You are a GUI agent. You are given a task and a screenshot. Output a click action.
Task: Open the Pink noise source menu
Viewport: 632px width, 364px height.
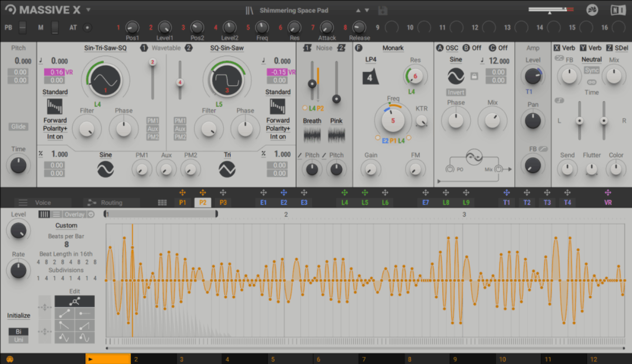tap(337, 121)
